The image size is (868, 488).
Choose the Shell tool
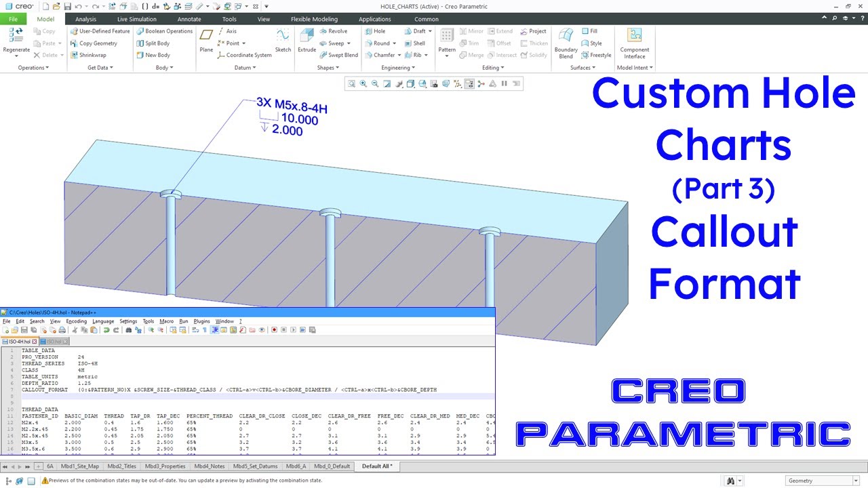point(414,43)
